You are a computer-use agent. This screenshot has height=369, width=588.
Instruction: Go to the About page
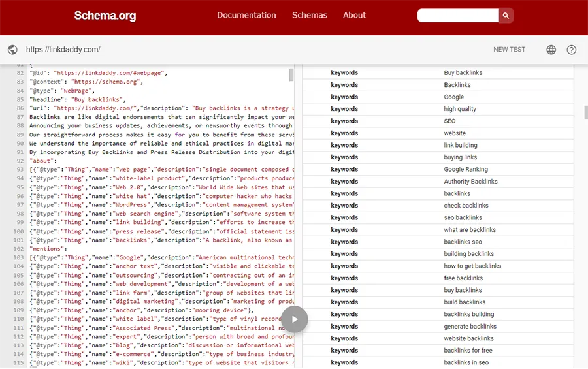point(354,16)
